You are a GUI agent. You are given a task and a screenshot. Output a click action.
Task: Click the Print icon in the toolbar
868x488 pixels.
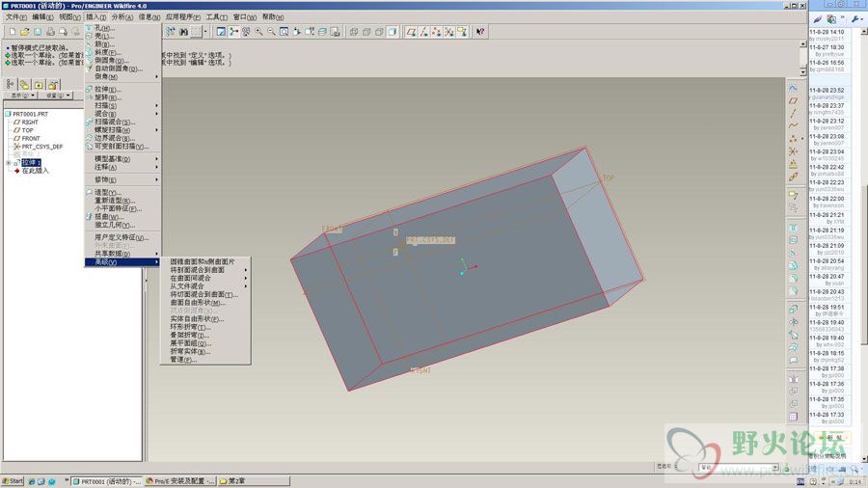click(50, 32)
